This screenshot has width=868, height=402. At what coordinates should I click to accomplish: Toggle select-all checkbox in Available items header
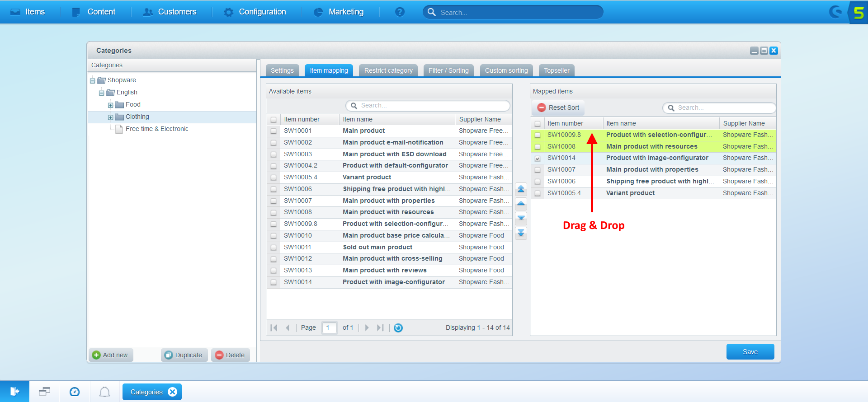pyautogui.click(x=274, y=120)
